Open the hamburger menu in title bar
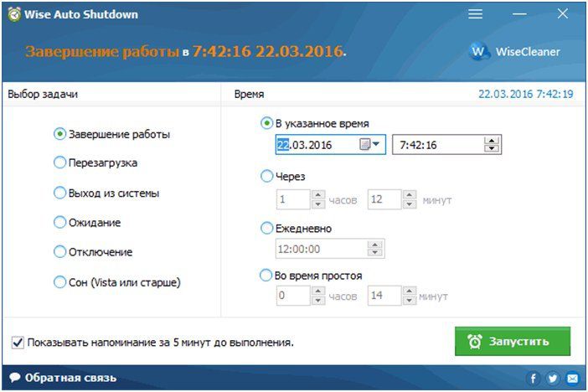 pos(475,14)
